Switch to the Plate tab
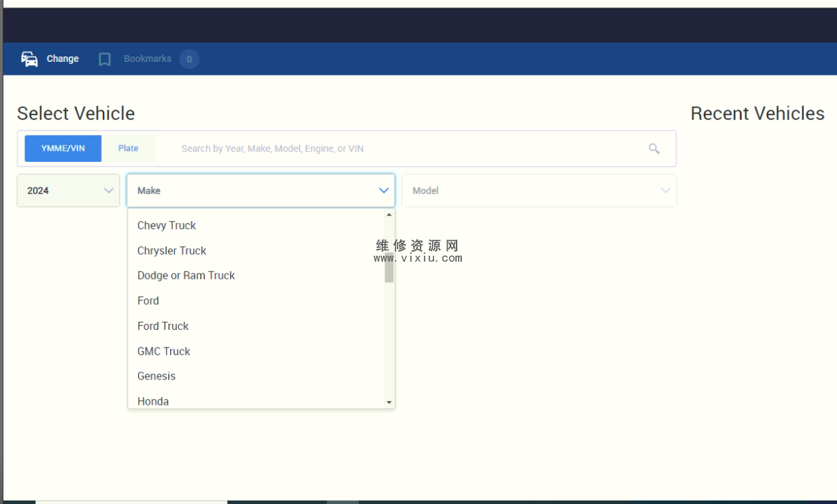837x504 pixels. click(x=128, y=148)
